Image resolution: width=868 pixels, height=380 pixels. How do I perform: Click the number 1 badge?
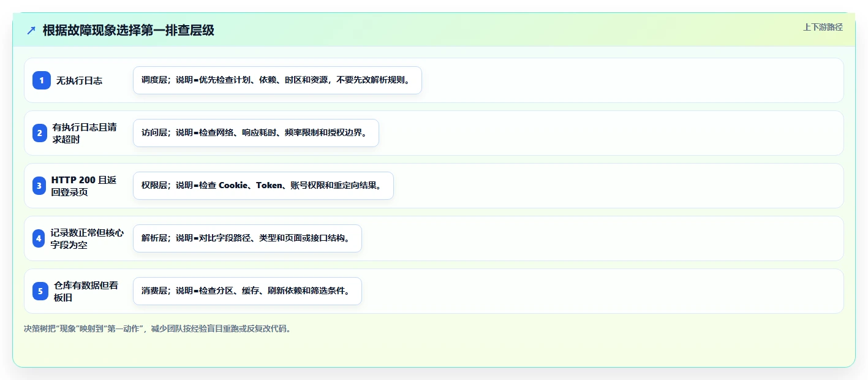(x=42, y=80)
